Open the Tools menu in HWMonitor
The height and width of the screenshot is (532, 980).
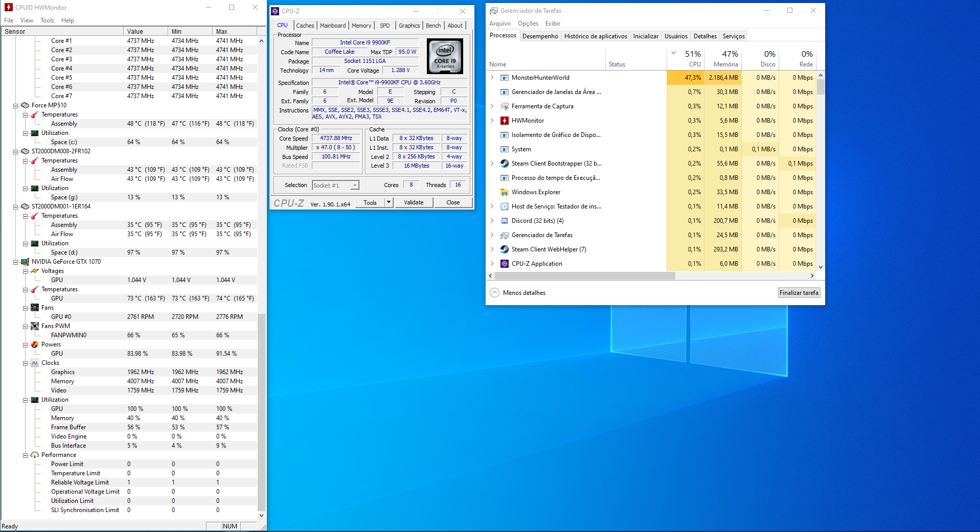click(48, 20)
